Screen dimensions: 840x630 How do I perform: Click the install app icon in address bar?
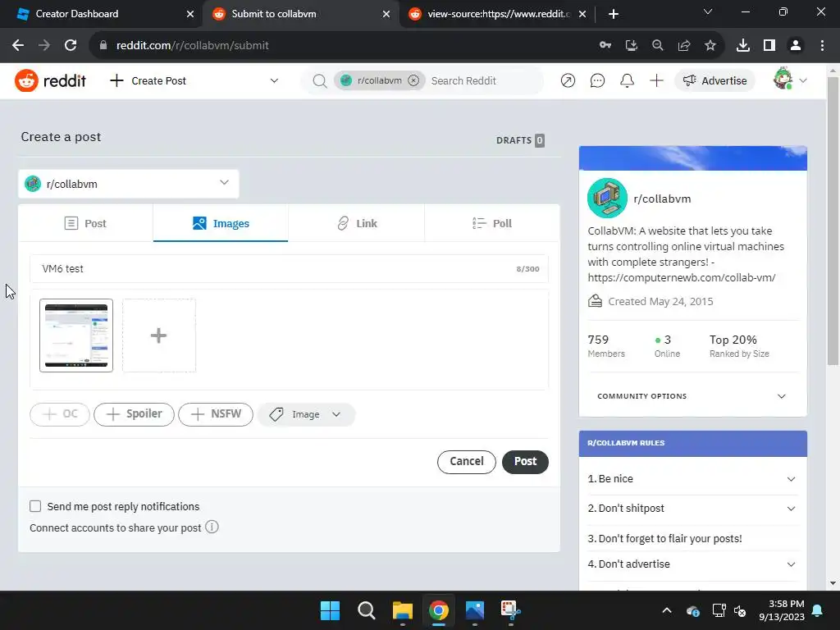pos(632,46)
